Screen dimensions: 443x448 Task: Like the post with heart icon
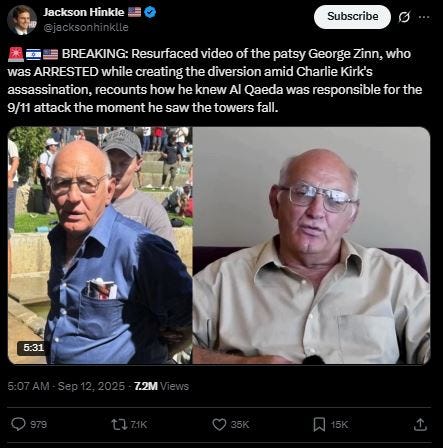point(219,424)
